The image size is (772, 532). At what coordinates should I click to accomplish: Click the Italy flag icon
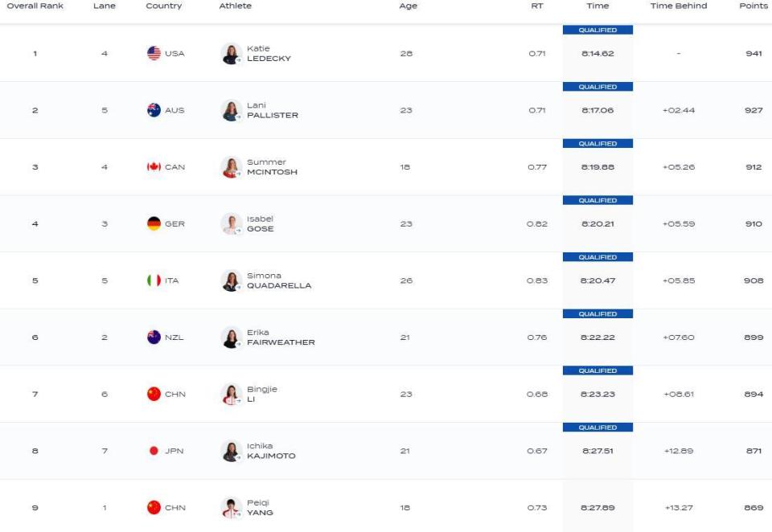coord(154,280)
